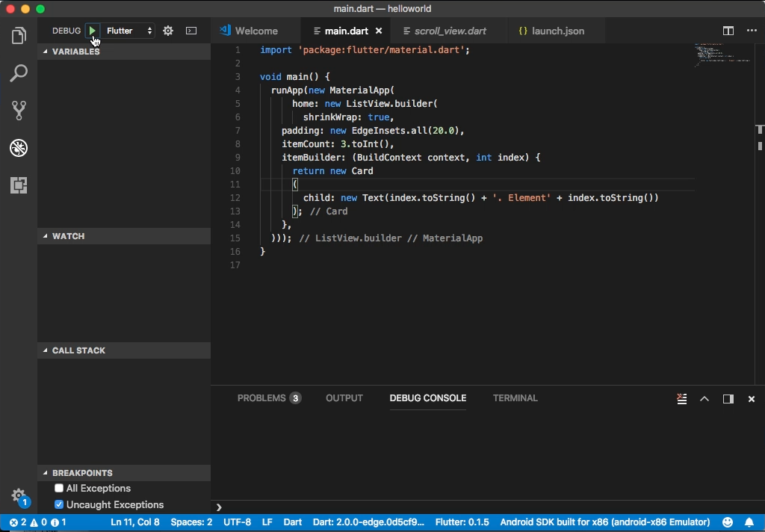Image resolution: width=765 pixels, height=532 pixels.
Task: Click the Flutter: 0.1.5 status item
Action: (x=462, y=522)
